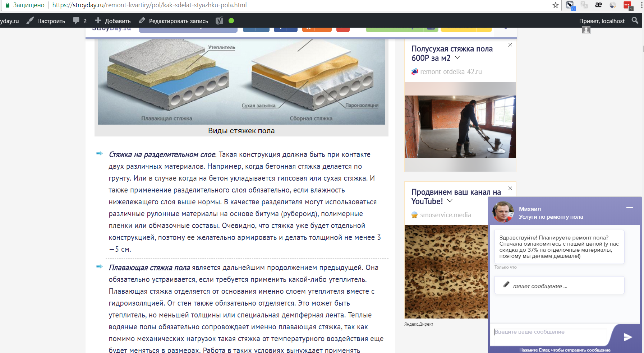Open the Настроить admin bar menu
The width and height of the screenshot is (644, 353).
(46, 21)
